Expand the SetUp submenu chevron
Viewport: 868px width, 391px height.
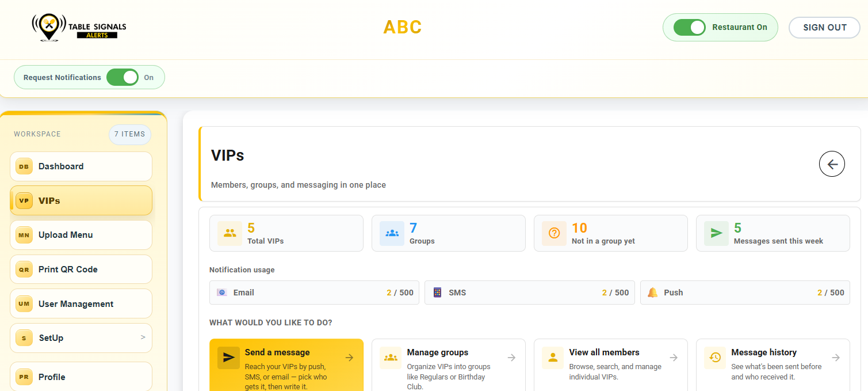click(143, 337)
